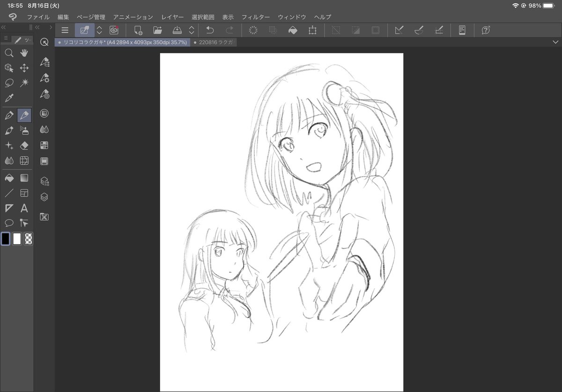The image size is (562, 392).
Task: Choose the white sub color swatch
Action: 17,239
